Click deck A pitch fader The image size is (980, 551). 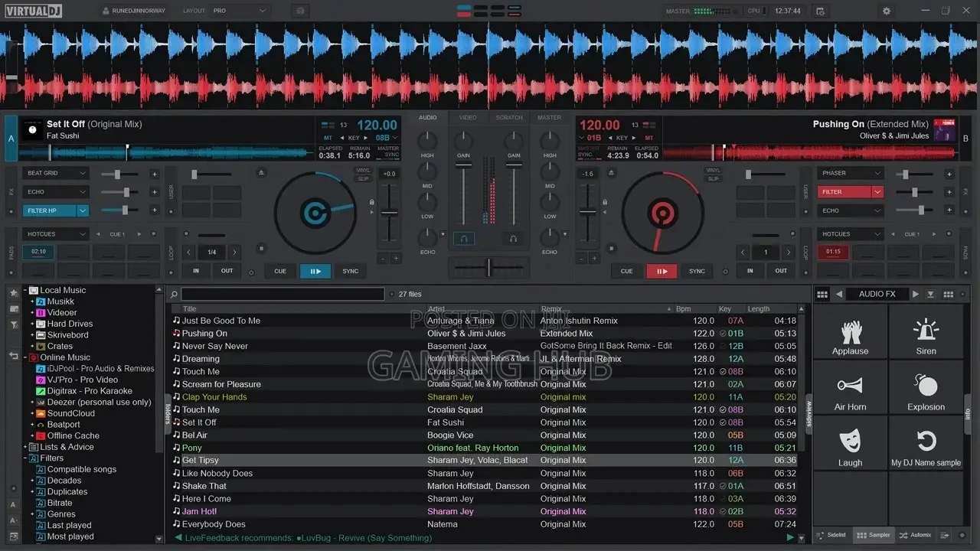click(390, 214)
